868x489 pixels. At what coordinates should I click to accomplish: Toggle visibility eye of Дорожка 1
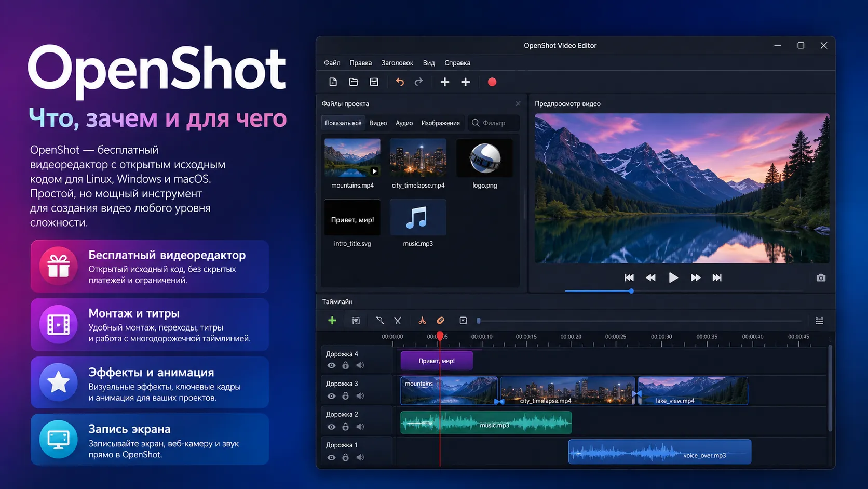click(331, 457)
